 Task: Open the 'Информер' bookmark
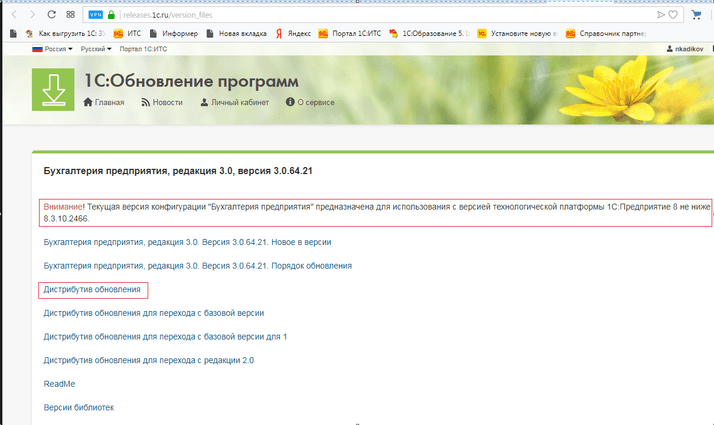pyautogui.click(x=173, y=33)
